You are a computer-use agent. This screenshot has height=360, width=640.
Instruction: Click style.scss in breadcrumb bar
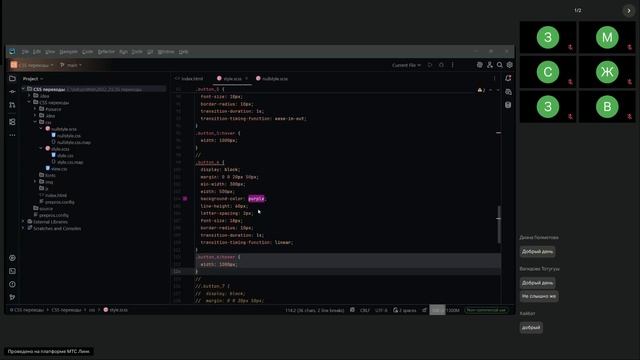[116, 310]
